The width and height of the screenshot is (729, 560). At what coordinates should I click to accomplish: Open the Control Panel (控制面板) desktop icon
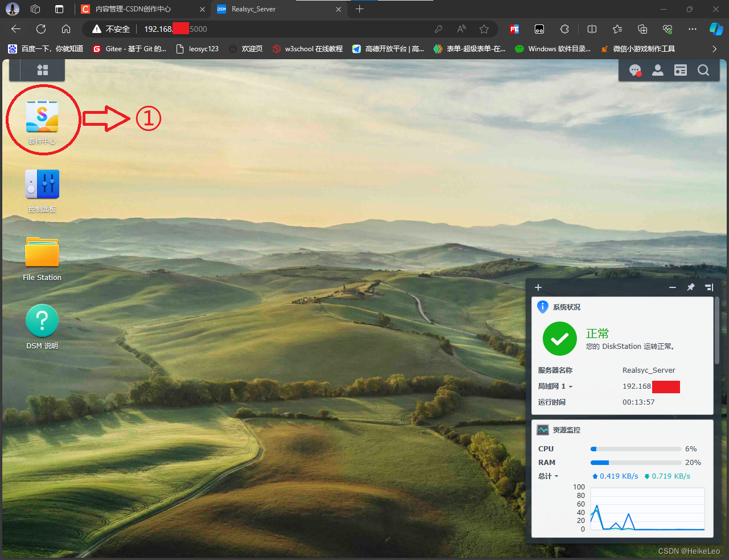click(42, 184)
